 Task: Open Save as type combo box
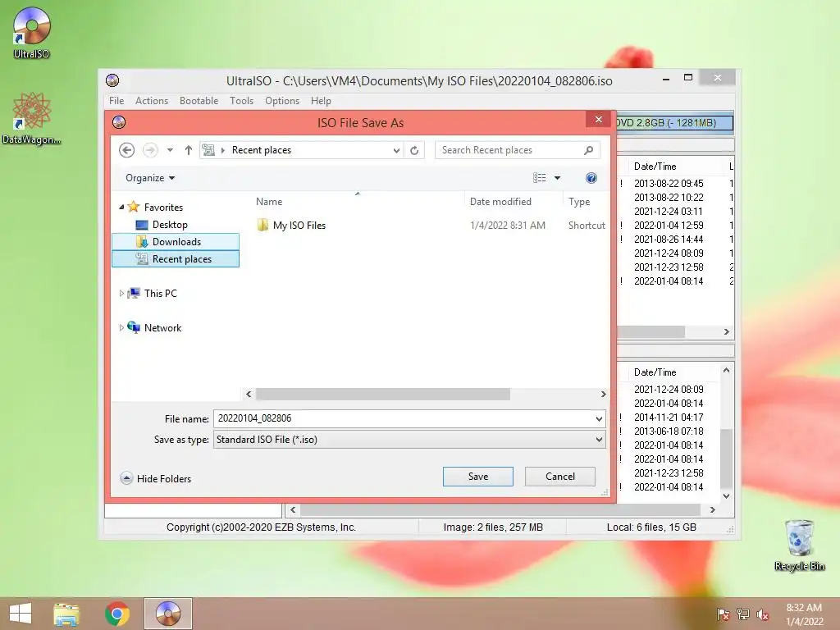(x=410, y=440)
